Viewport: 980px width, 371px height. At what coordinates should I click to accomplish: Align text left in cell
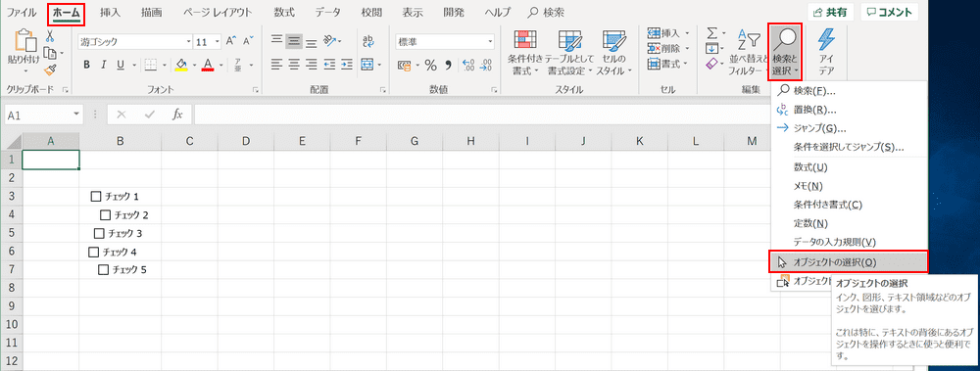click(276, 64)
